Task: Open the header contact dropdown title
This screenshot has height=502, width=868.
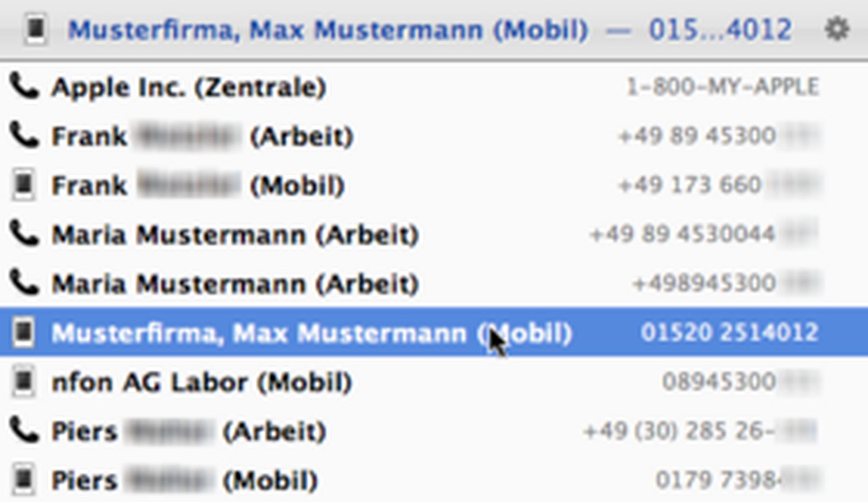Action: pos(328,30)
